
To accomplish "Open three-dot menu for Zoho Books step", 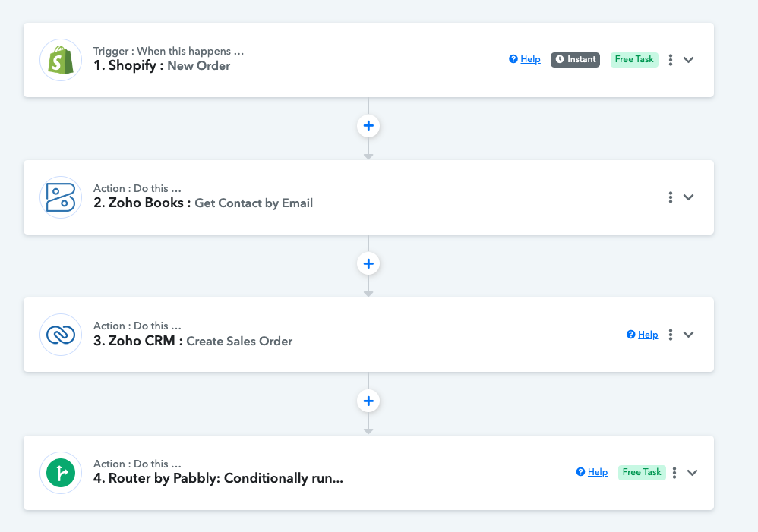I will [670, 197].
